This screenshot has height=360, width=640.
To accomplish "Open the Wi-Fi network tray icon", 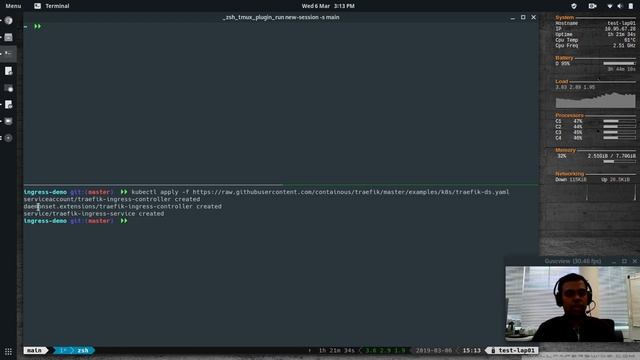I will point(610,6).
